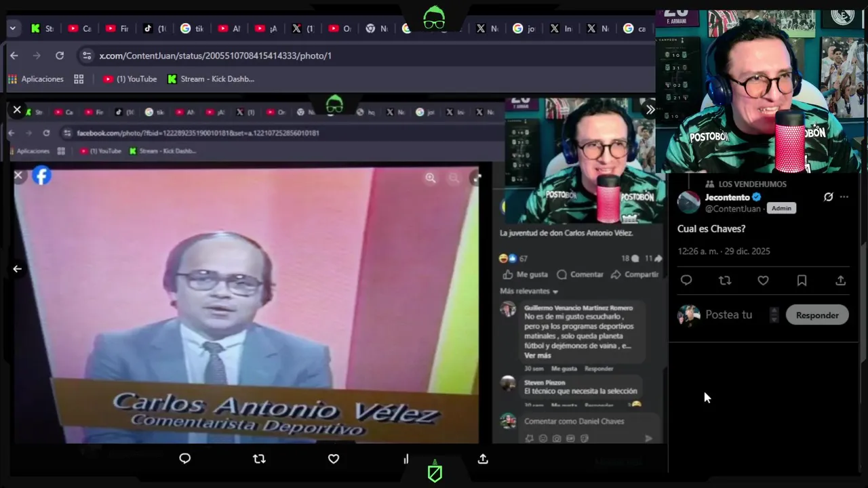Repost icon below the enlarged photo
This screenshot has height=488, width=868.
click(259, 459)
